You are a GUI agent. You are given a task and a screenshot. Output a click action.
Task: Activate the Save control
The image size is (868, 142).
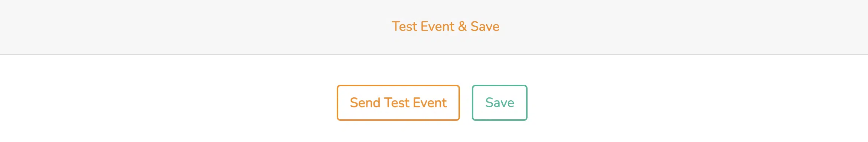click(x=499, y=103)
